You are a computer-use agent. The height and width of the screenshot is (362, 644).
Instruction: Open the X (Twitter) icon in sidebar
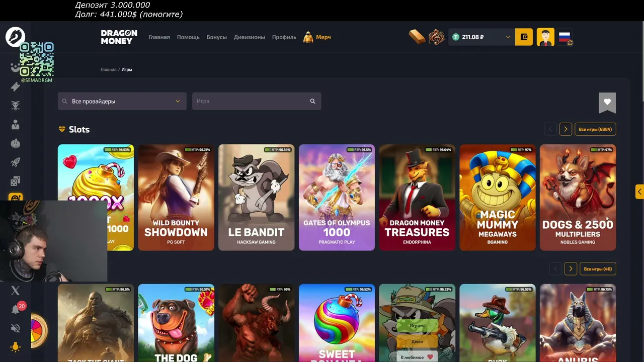click(x=15, y=291)
